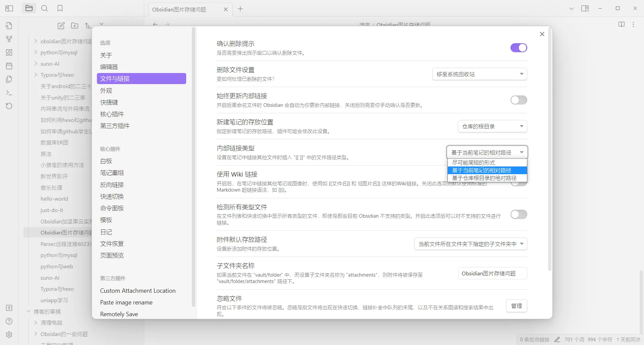Open the 新建笔记的存放位置 dropdown
The image size is (644, 345).
[x=492, y=126]
